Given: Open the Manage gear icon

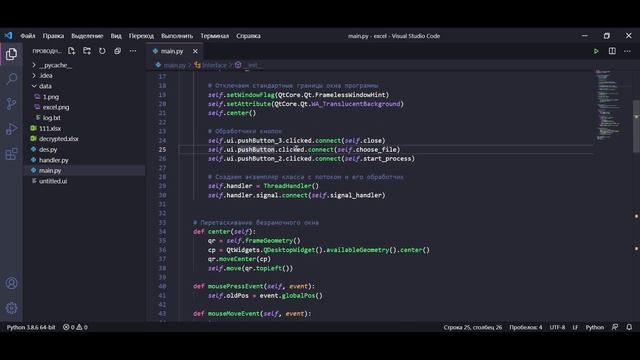Looking at the screenshot, I should [11, 308].
